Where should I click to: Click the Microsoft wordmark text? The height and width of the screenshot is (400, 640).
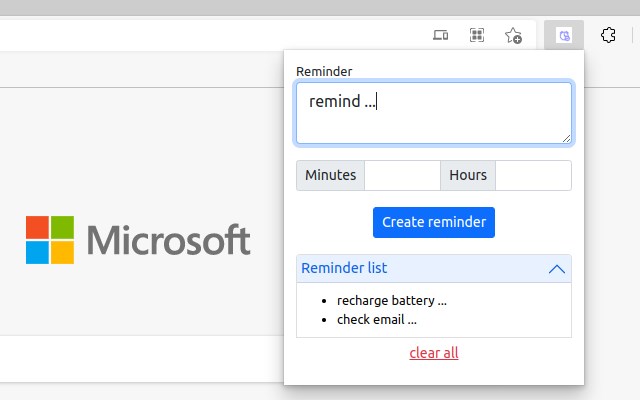[168, 241]
